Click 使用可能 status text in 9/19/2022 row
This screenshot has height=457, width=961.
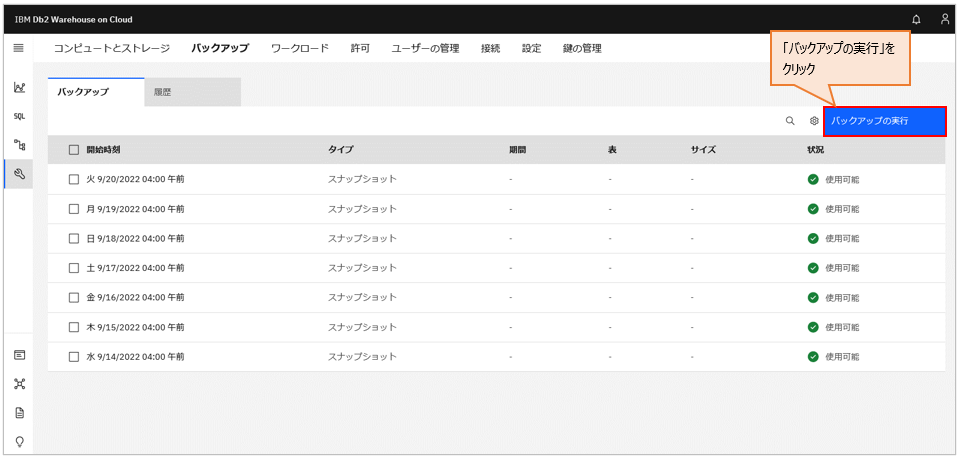(x=842, y=209)
